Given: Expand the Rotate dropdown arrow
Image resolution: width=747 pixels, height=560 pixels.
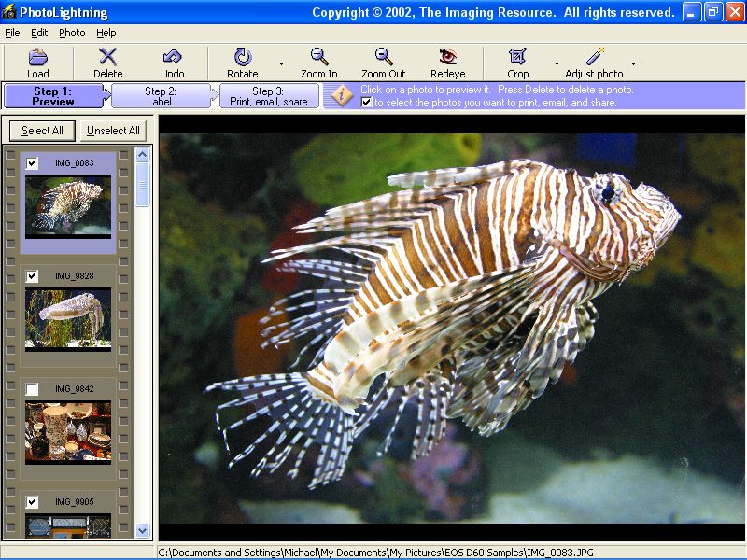Looking at the screenshot, I should pos(281,64).
